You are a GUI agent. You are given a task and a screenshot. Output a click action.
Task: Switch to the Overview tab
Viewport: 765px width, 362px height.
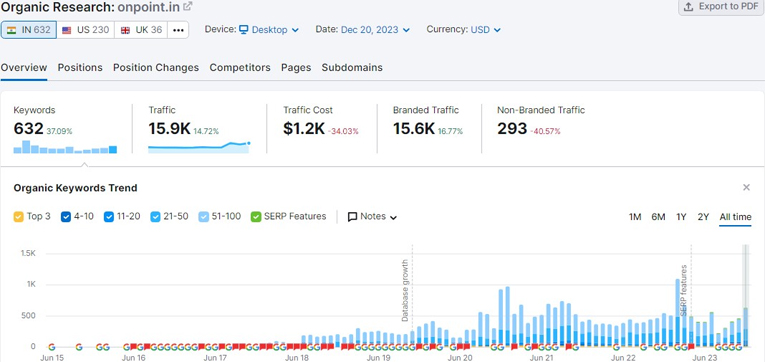24,68
